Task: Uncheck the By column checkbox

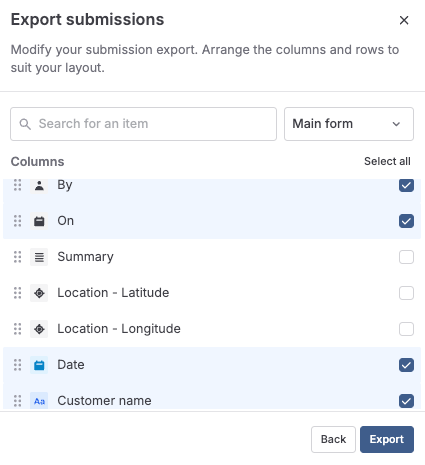Action: (406, 185)
